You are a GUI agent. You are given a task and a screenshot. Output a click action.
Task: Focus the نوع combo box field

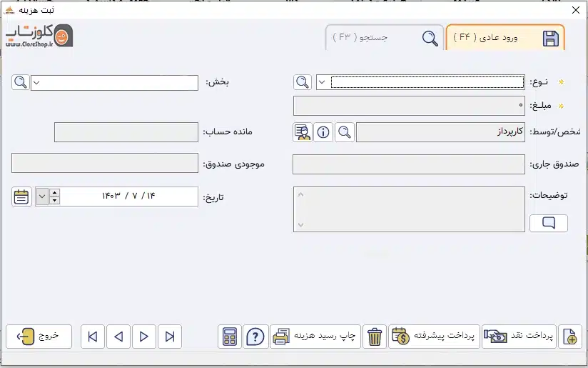click(x=420, y=82)
